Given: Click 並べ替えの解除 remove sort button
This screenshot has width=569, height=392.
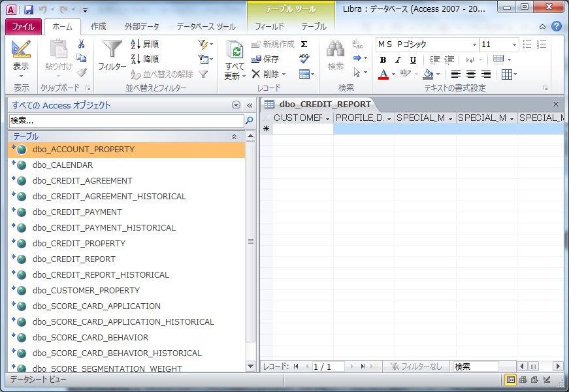Looking at the screenshot, I should (x=162, y=74).
